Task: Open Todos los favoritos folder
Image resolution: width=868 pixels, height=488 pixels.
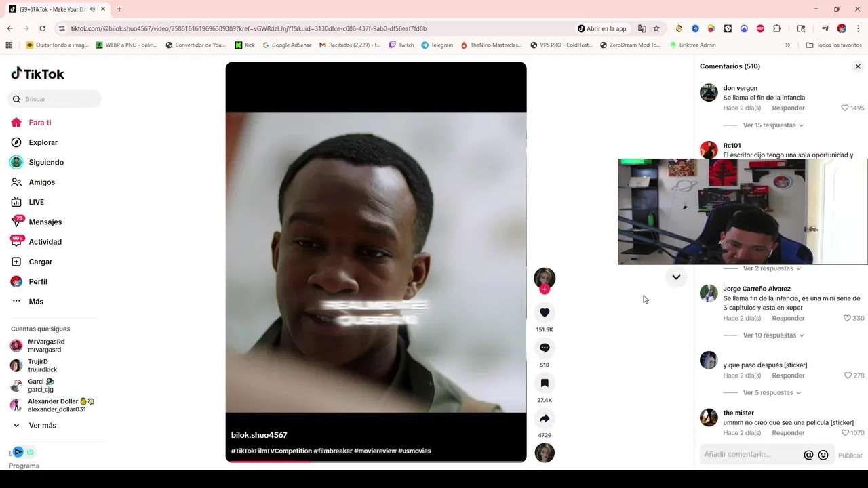Action: click(x=833, y=45)
